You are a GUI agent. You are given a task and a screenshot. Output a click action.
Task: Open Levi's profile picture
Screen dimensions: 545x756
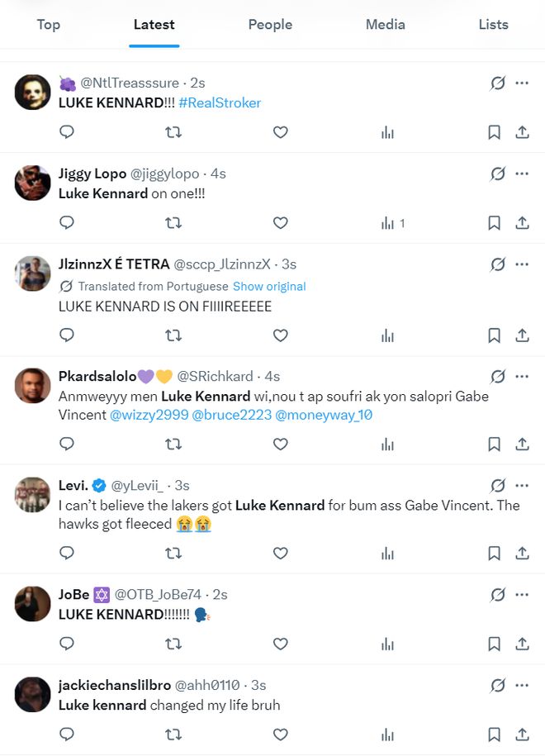coord(33,494)
